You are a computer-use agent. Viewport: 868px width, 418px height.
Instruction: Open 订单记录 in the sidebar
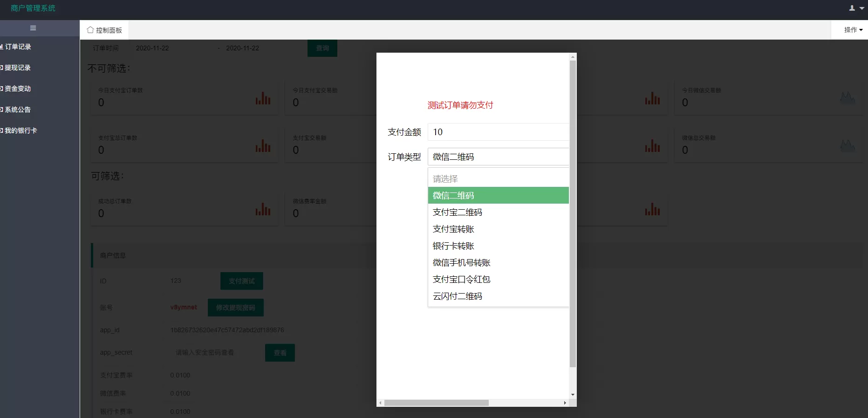[x=19, y=47]
